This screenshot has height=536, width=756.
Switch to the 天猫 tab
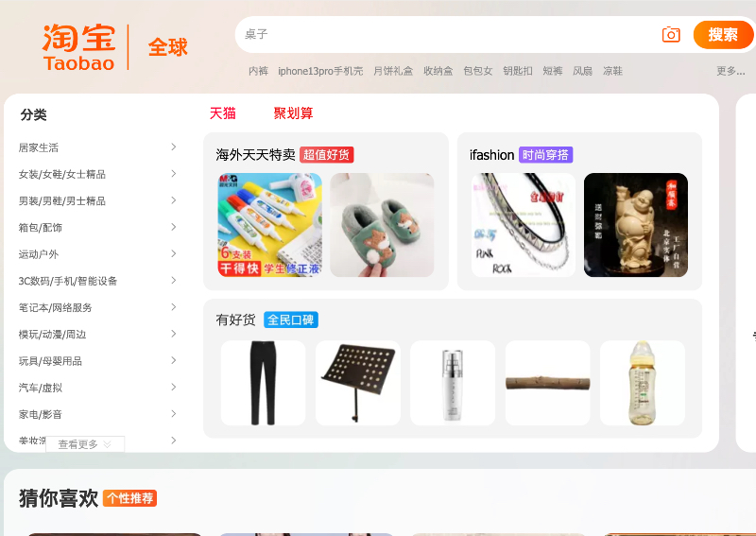223,113
